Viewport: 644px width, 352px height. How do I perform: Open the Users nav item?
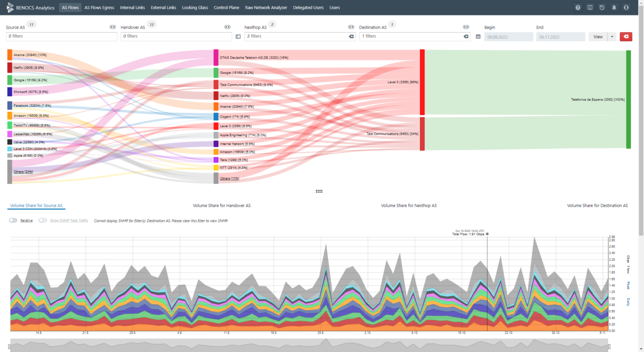coord(335,8)
